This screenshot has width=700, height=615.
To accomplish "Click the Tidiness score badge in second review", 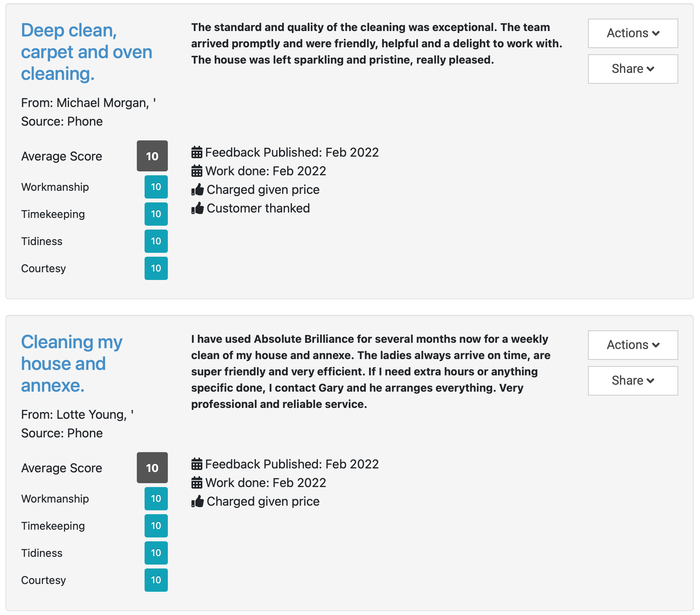I will pyautogui.click(x=156, y=553).
